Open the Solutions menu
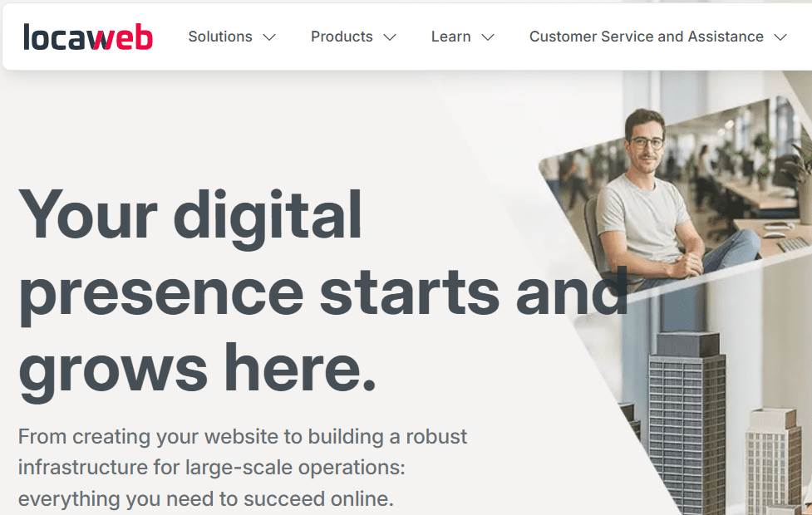The image size is (812, 515). tap(220, 37)
